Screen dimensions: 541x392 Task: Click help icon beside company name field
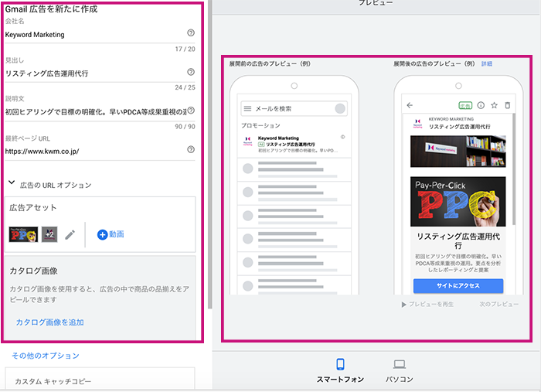click(x=191, y=32)
